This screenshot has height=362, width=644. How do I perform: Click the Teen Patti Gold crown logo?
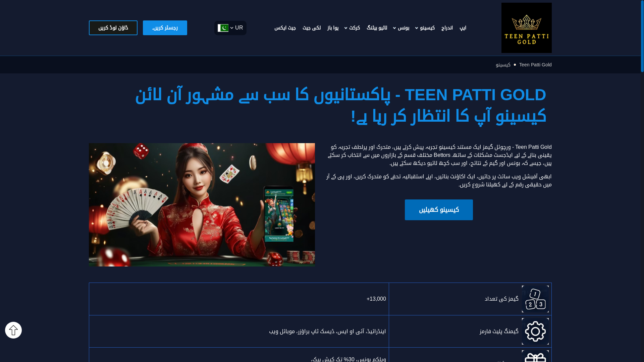[x=526, y=28]
